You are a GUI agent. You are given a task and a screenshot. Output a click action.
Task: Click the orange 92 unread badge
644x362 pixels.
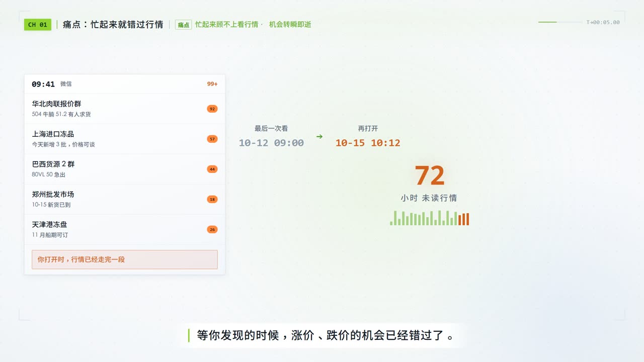tap(212, 109)
